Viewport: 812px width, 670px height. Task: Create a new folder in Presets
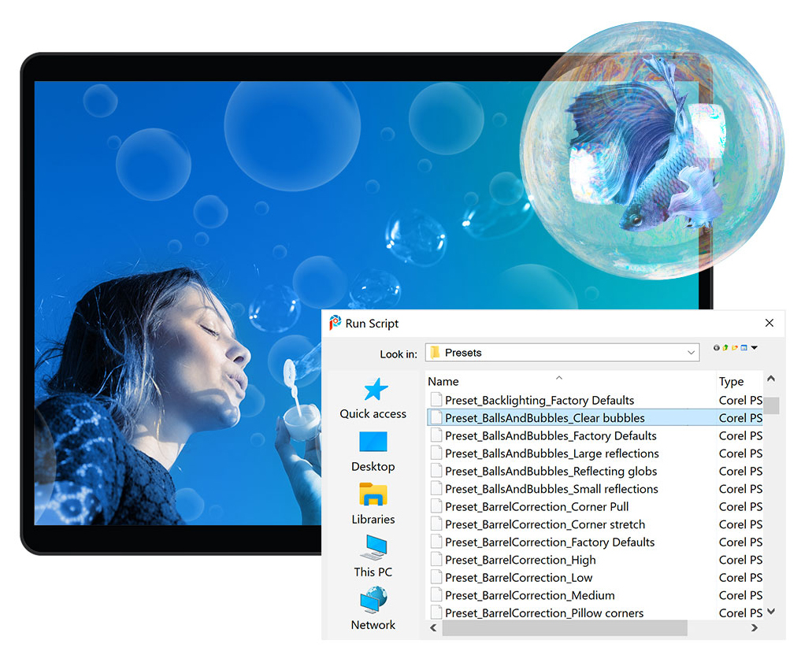click(x=734, y=348)
